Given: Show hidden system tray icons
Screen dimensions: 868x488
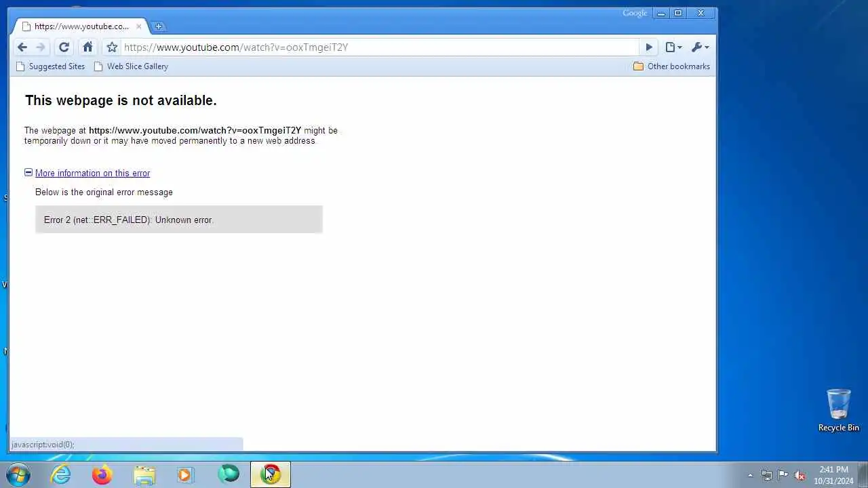Looking at the screenshot, I should point(750,475).
